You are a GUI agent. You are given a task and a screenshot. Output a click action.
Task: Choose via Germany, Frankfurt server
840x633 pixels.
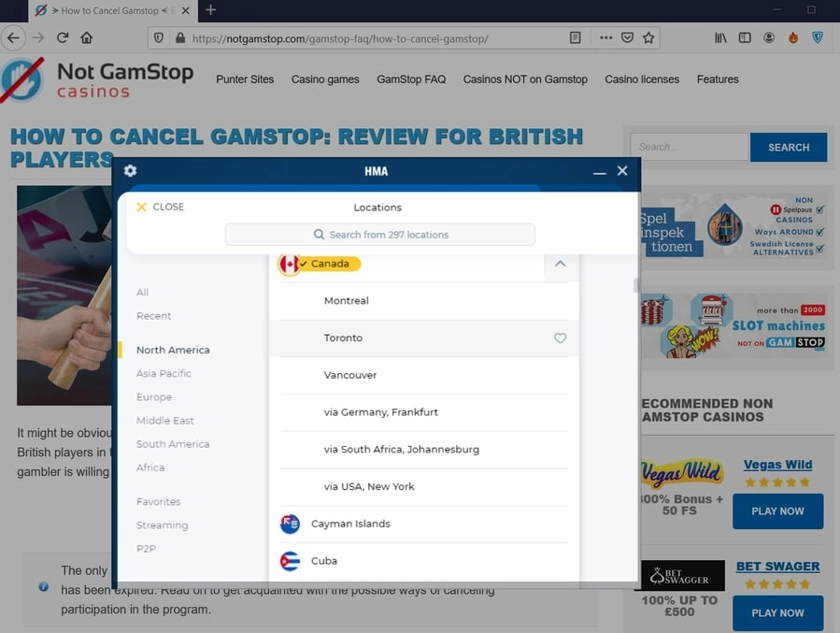[x=424, y=412]
